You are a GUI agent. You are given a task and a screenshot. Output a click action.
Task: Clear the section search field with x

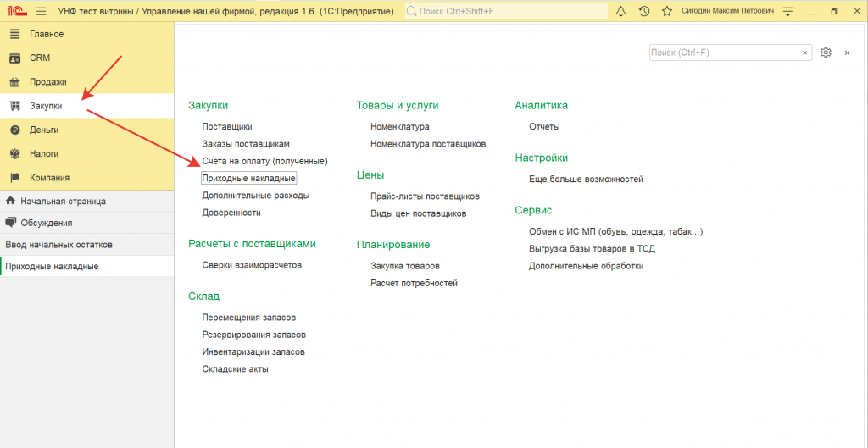805,53
